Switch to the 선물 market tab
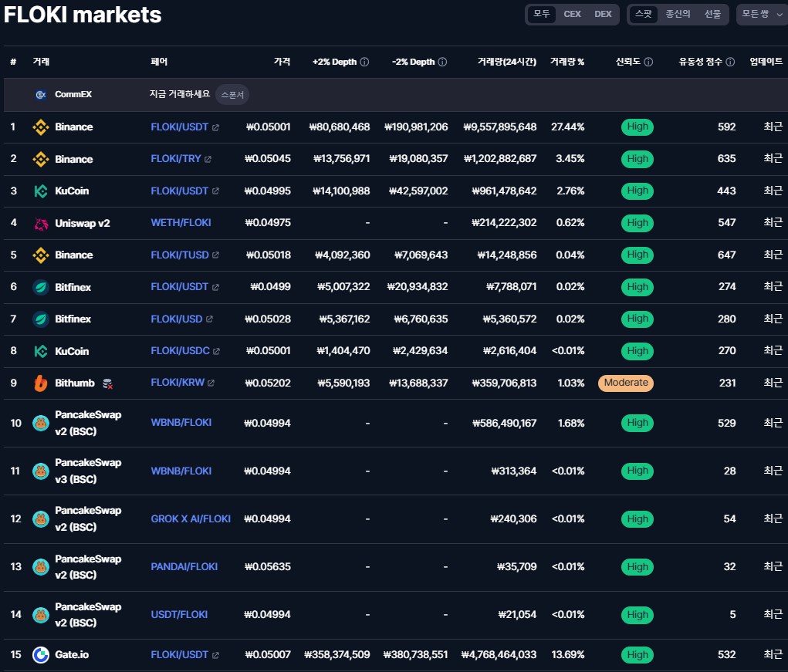 (x=712, y=14)
